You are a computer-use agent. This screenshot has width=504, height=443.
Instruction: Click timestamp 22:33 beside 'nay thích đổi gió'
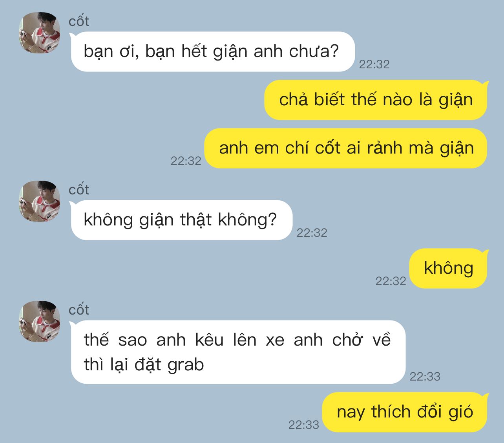pos(303,425)
